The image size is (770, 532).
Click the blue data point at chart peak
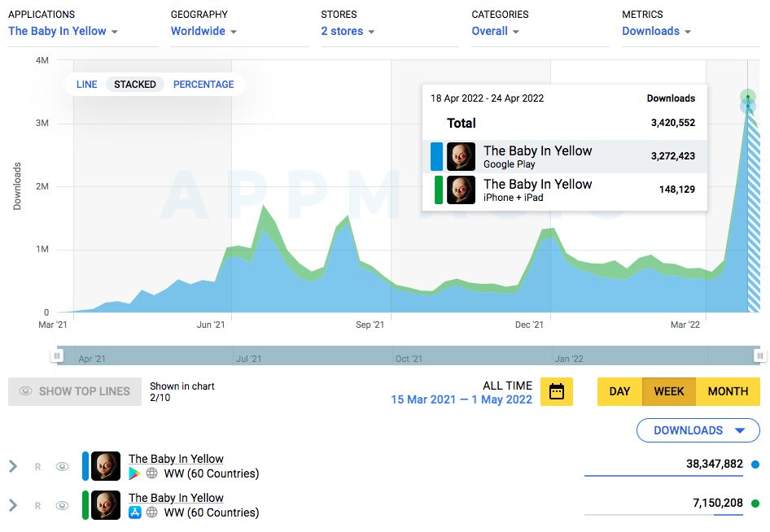point(748,106)
